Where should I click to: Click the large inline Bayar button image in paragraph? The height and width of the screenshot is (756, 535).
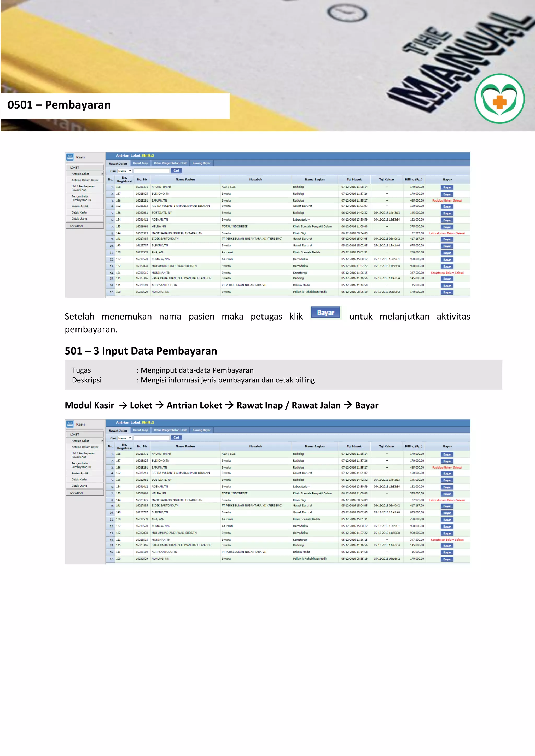pos(325,313)
